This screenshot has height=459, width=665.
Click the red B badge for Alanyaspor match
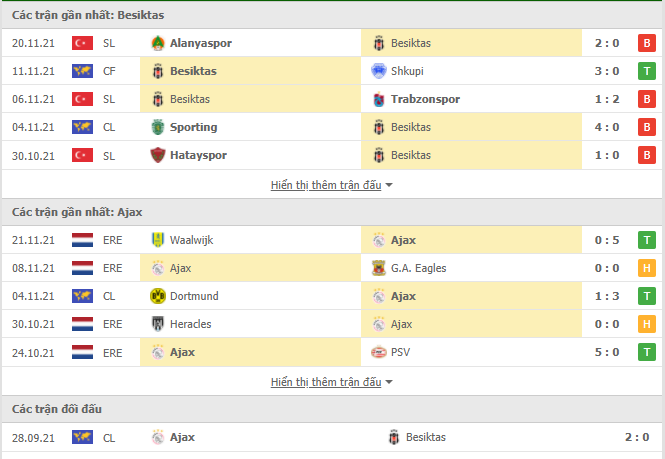[x=647, y=43]
